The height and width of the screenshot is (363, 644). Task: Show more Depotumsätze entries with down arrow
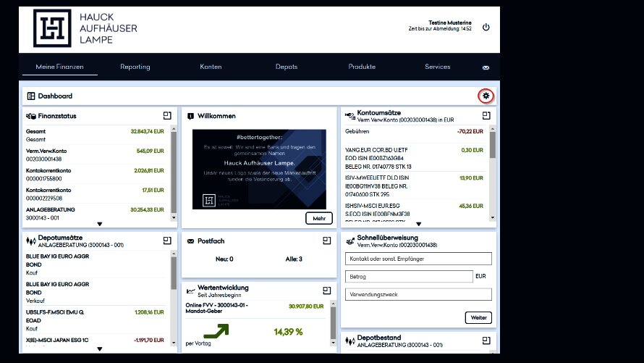tap(100, 349)
